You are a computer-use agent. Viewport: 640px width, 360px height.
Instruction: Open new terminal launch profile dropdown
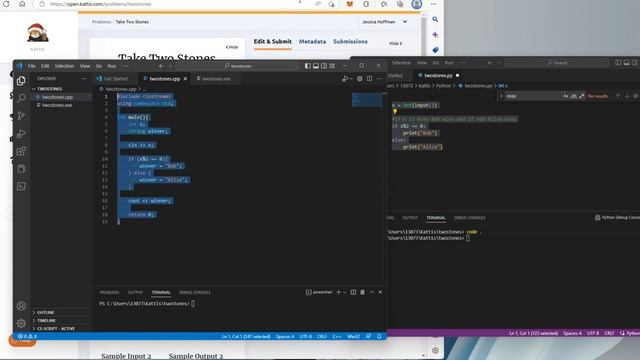[x=345, y=292]
